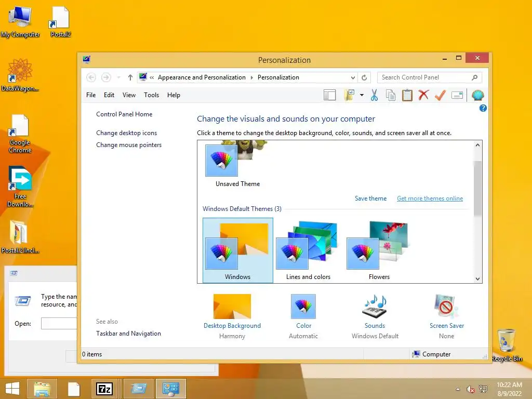Click the Copy toolbar icon
Viewport: 532px width, 399px height.
pyautogui.click(x=391, y=96)
